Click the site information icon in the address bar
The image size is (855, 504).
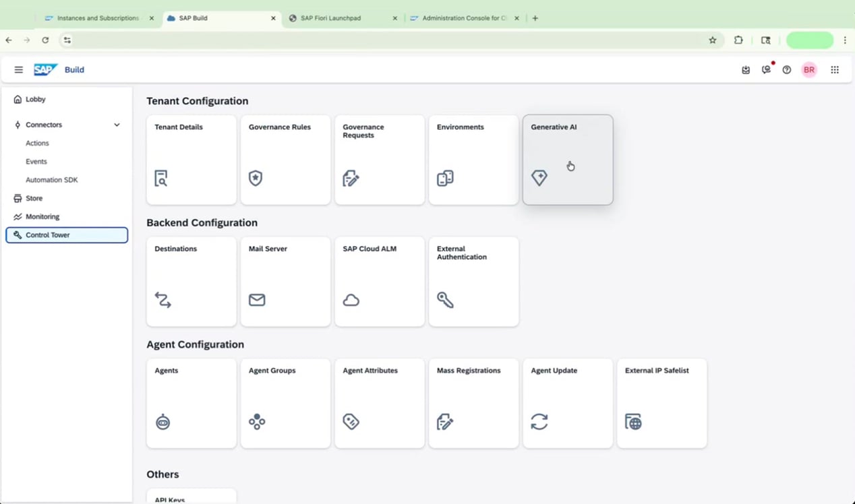coord(67,40)
